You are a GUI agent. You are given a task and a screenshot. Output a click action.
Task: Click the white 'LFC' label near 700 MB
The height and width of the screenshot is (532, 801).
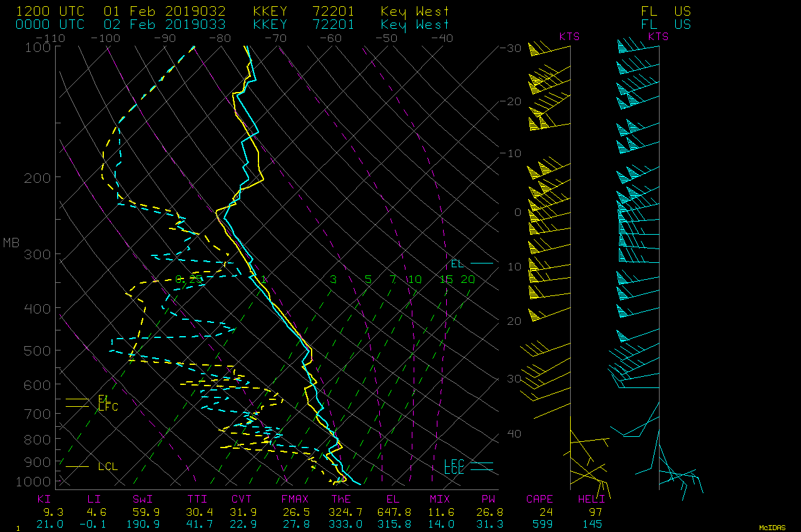pos(108,407)
